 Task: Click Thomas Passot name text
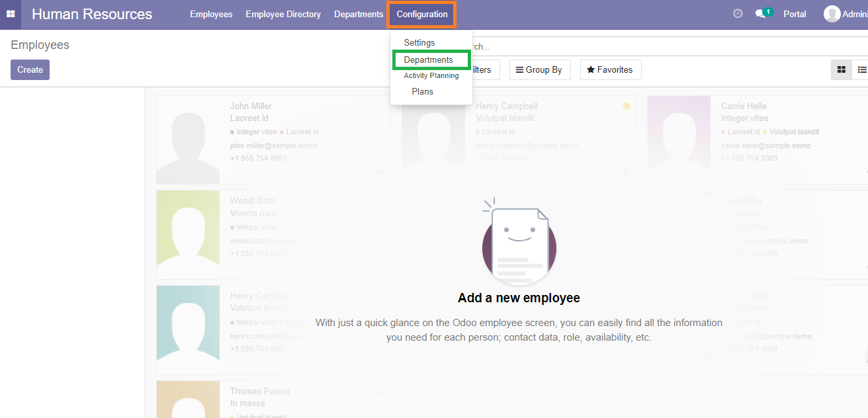(260, 391)
